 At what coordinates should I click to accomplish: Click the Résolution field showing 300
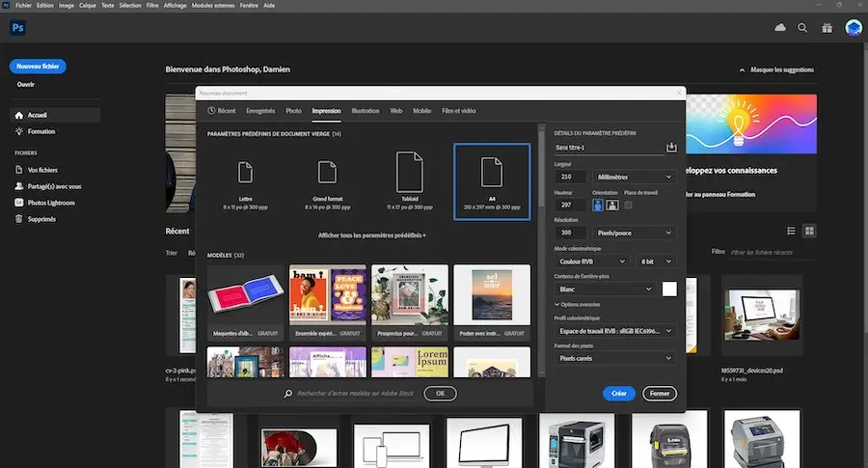click(x=570, y=234)
